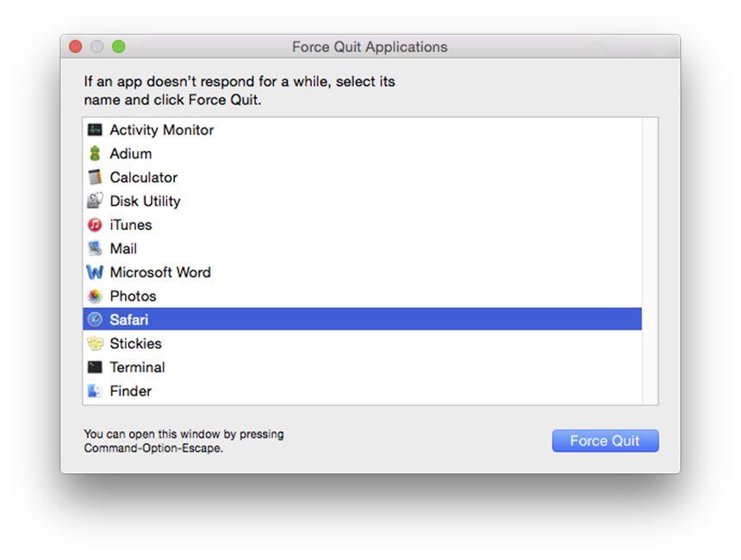Click the blue Microsoft Word W icon
This screenshot has height=560, width=741.
point(95,272)
